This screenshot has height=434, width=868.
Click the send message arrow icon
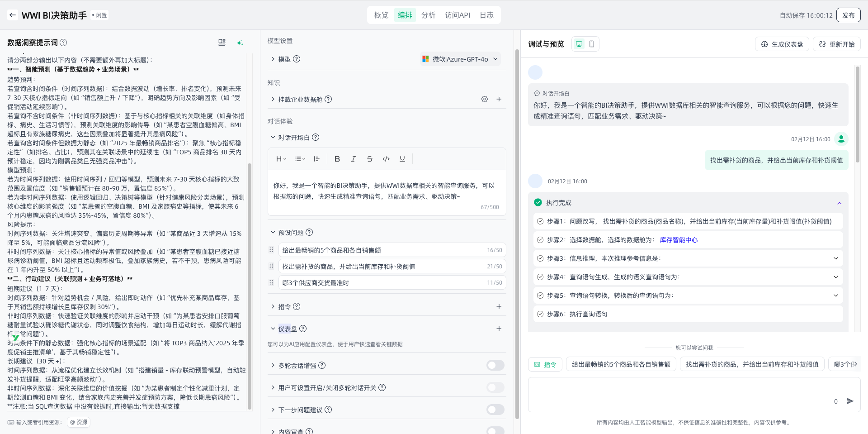(850, 401)
